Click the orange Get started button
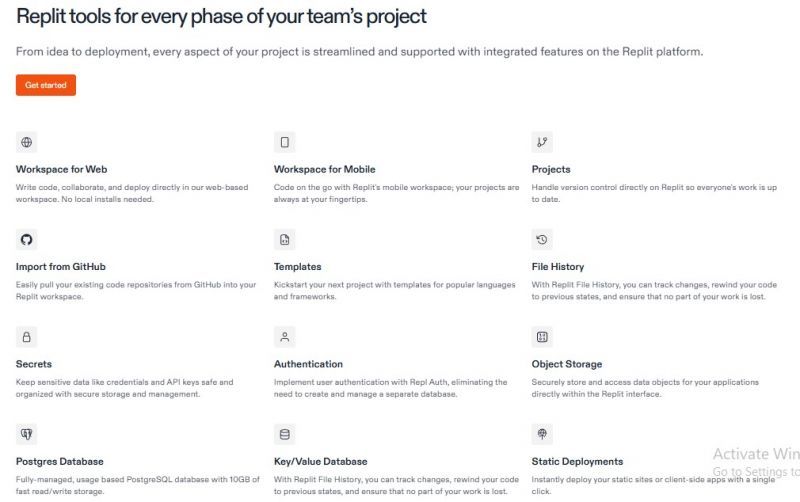Screen dimensions: 800x502 (x=46, y=85)
